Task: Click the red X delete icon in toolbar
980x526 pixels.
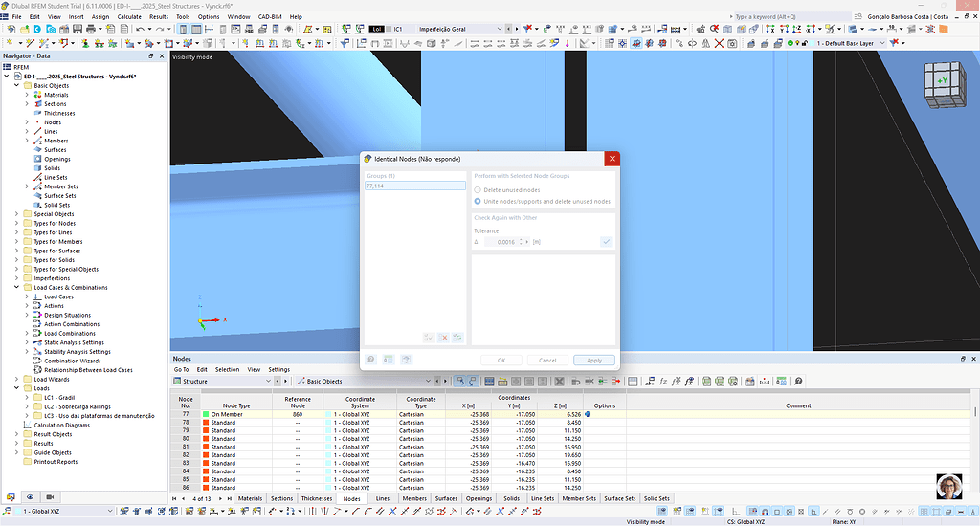Action: pos(719,43)
